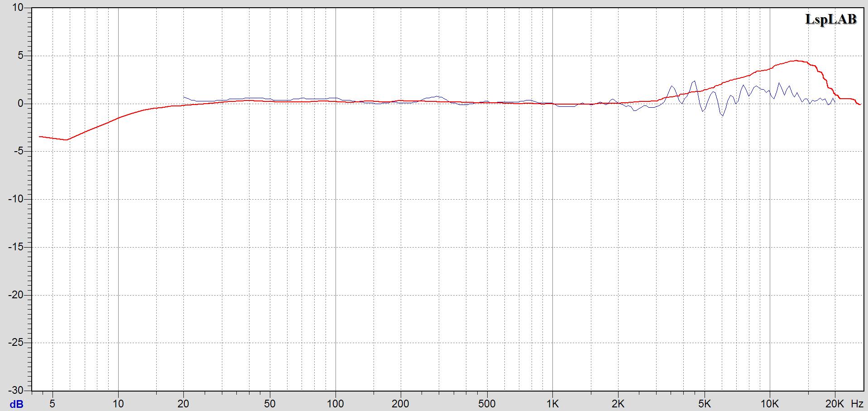Screen dimensions: 868x411
Task: Click the 10 Hz x-axis label
Action: pyautogui.click(x=118, y=404)
